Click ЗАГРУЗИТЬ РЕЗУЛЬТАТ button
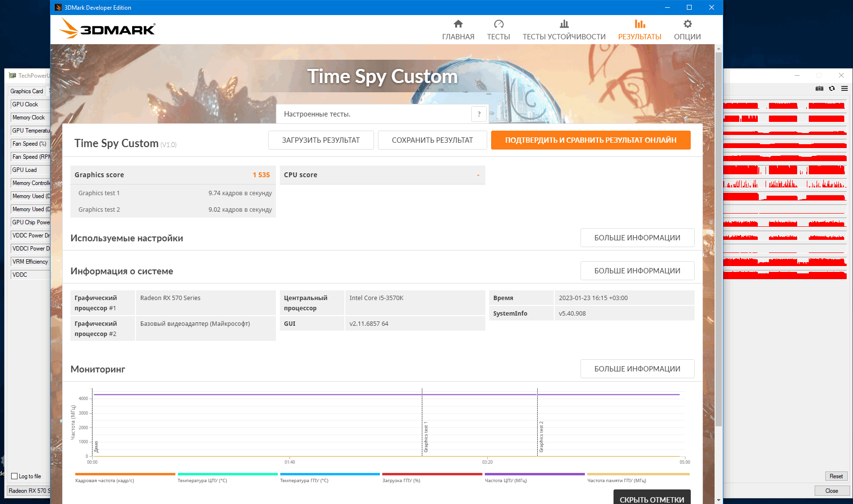 click(321, 140)
